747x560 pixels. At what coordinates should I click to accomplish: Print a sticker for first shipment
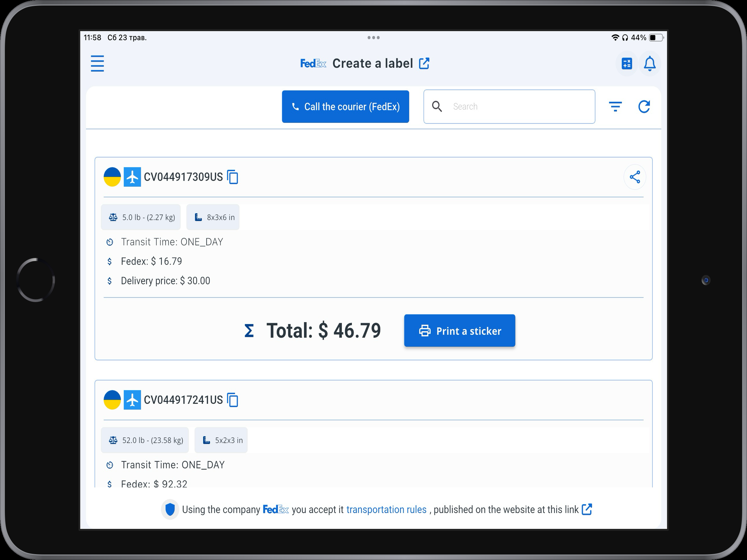click(460, 331)
